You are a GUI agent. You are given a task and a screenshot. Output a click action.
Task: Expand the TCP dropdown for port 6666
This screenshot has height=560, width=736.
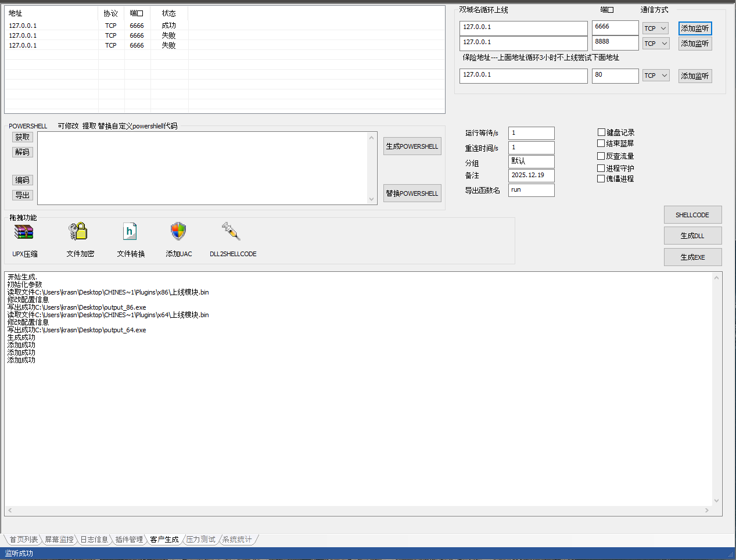coord(656,28)
